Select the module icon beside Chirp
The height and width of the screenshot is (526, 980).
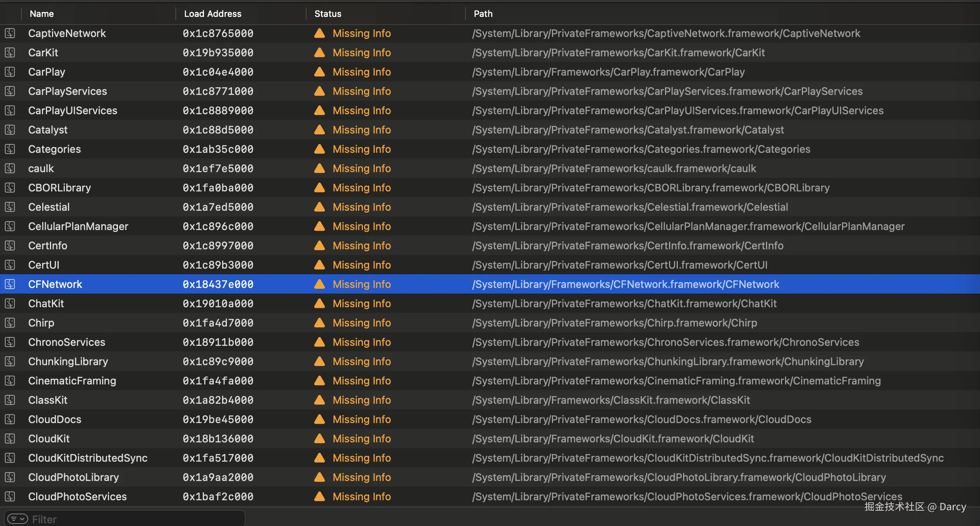[x=10, y=323]
